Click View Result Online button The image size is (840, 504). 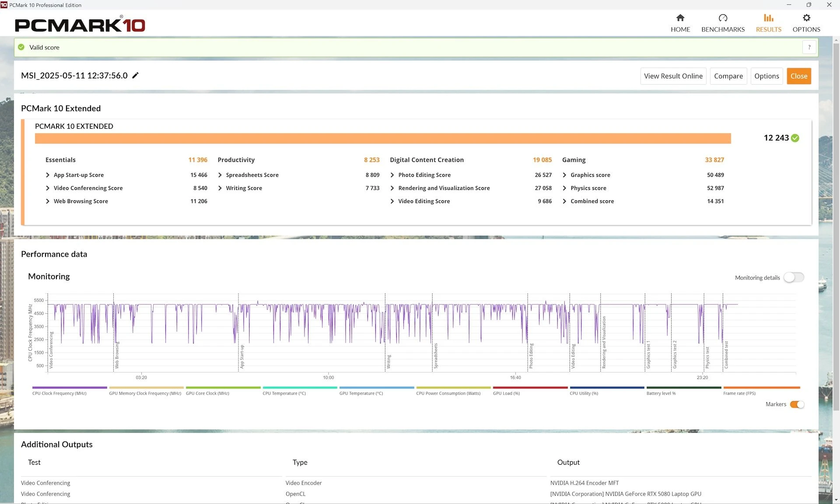pyautogui.click(x=673, y=76)
